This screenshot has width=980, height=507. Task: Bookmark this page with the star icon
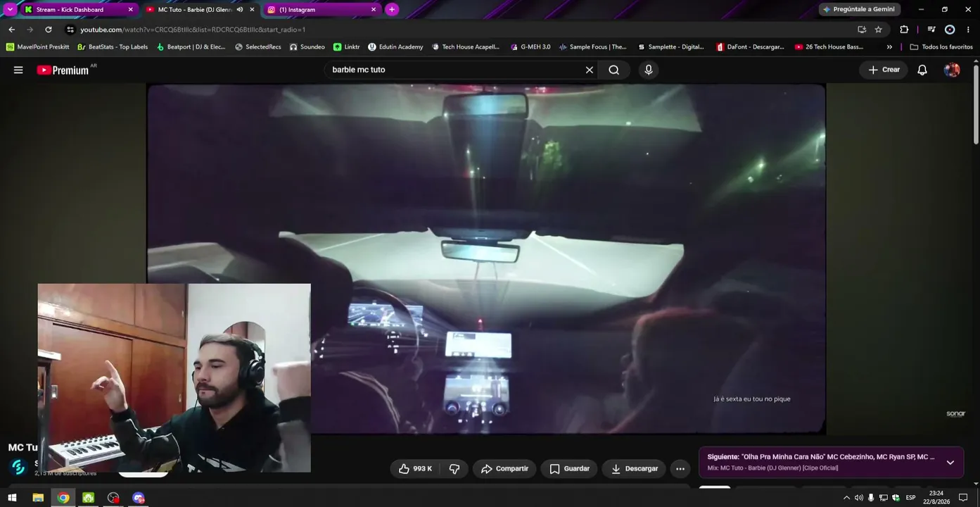click(879, 30)
